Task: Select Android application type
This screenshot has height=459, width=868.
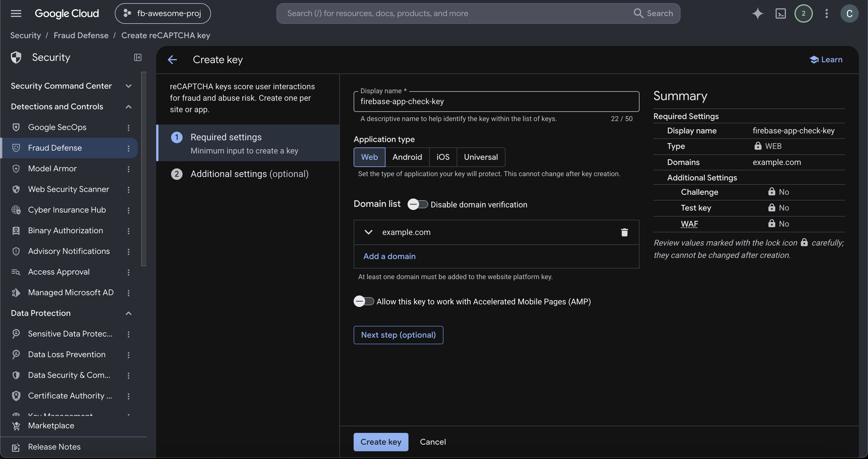Action: coord(407,157)
